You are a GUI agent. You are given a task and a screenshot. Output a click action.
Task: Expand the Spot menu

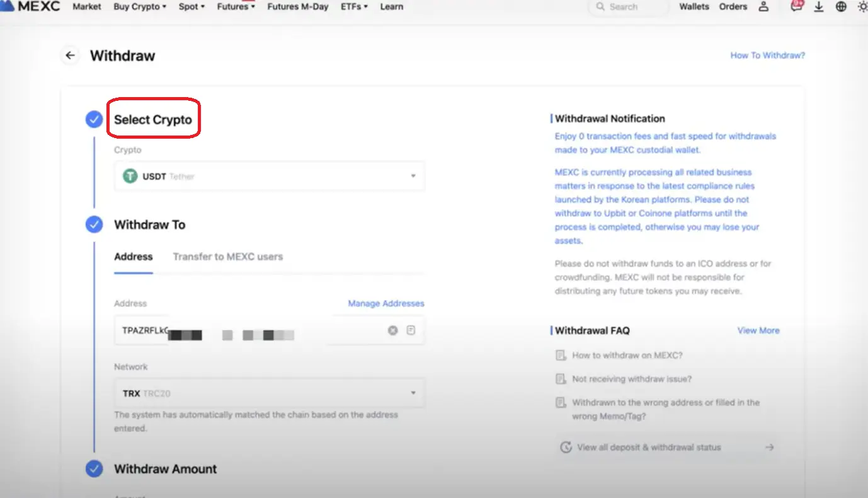(x=191, y=7)
